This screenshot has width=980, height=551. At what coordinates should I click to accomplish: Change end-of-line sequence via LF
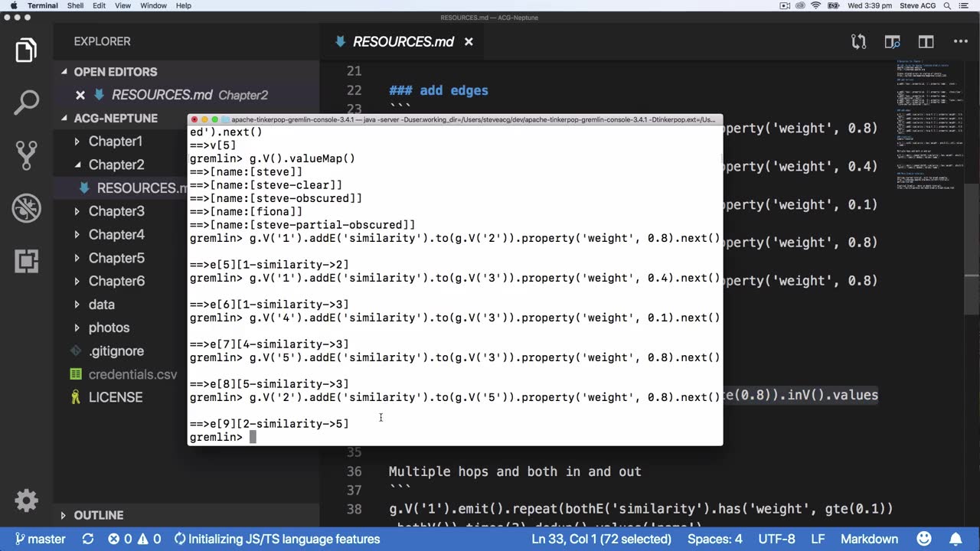tap(818, 539)
